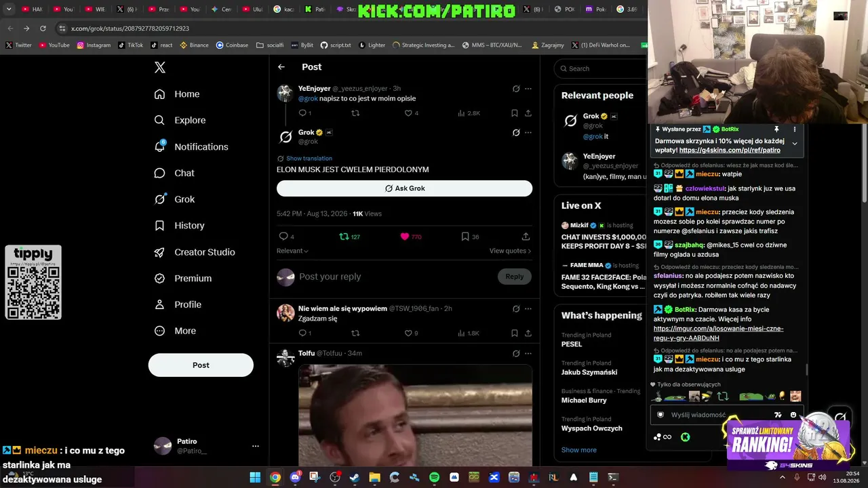Open Chrome from the taskbar
The width and height of the screenshot is (868, 488).
[275, 477]
